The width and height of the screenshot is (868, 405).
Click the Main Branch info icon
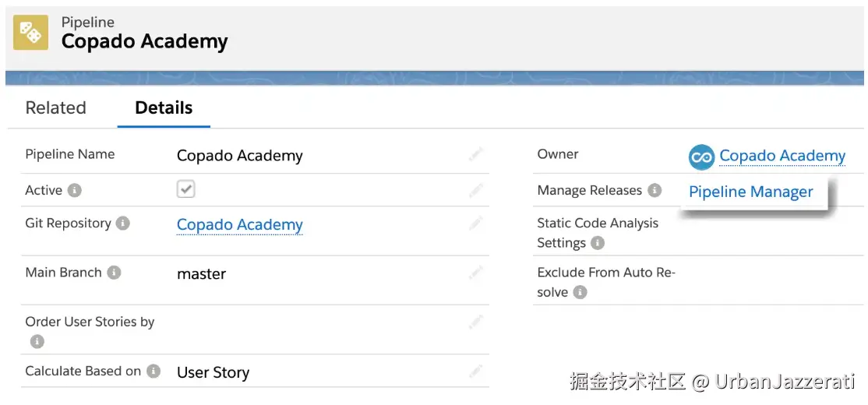114,273
